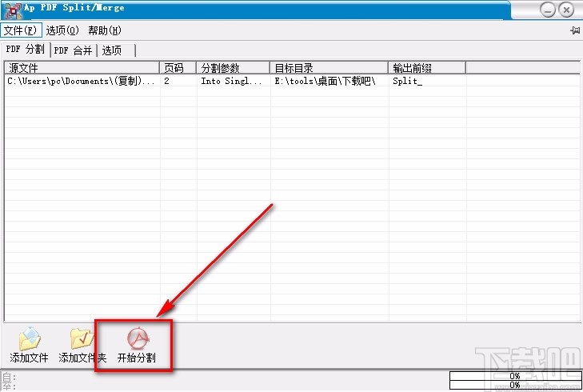Click the lower 0% progress bar

(514, 385)
